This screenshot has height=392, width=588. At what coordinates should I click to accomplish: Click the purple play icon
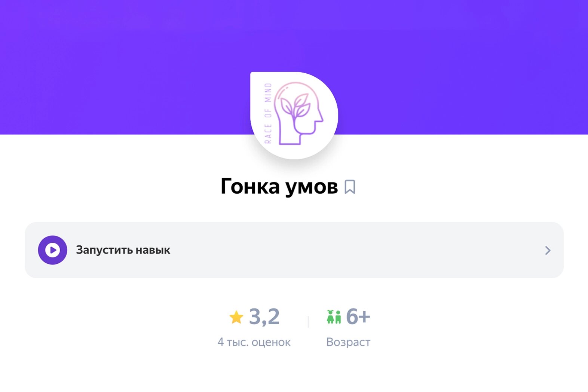pyautogui.click(x=53, y=250)
